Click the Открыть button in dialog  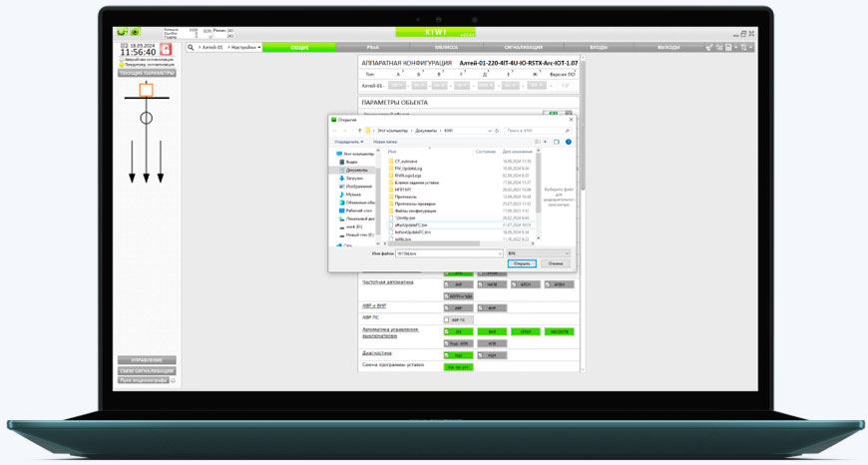pyautogui.click(x=522, y=263)
